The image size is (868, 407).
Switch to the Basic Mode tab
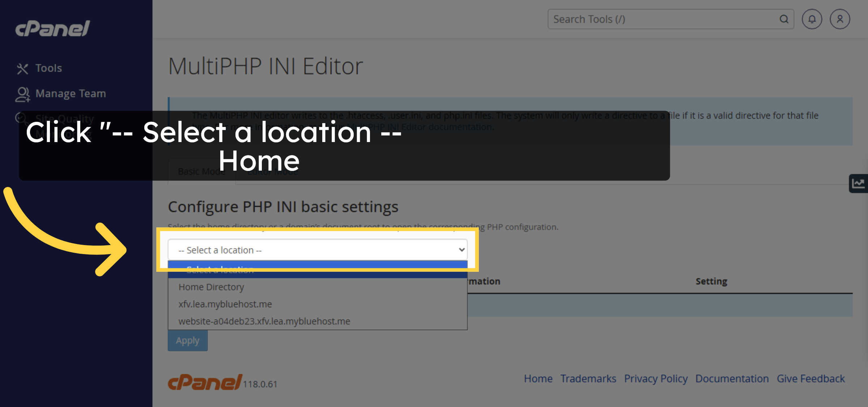point(201,171)
